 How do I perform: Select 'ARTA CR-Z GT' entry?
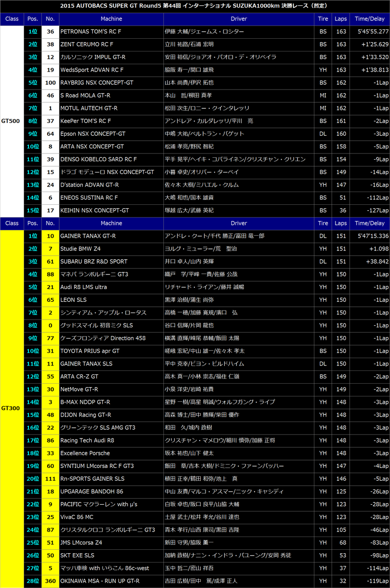coord(111,376)
